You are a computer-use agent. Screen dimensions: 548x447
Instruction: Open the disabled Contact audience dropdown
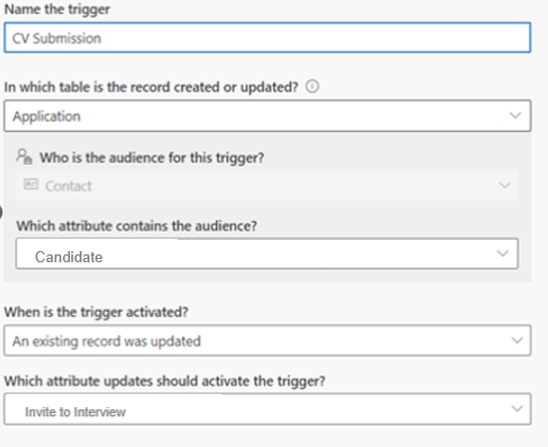tap(267, 185)
